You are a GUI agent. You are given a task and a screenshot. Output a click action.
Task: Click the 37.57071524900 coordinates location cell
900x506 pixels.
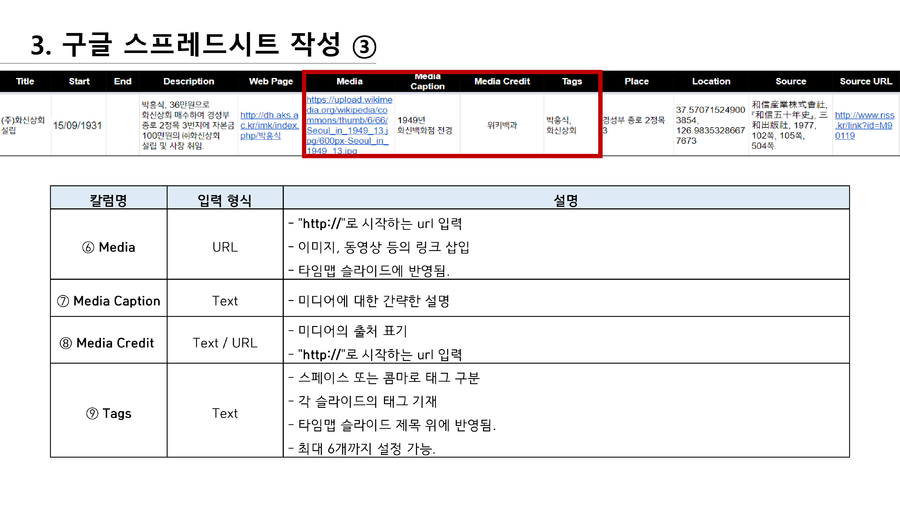(711, 125)
